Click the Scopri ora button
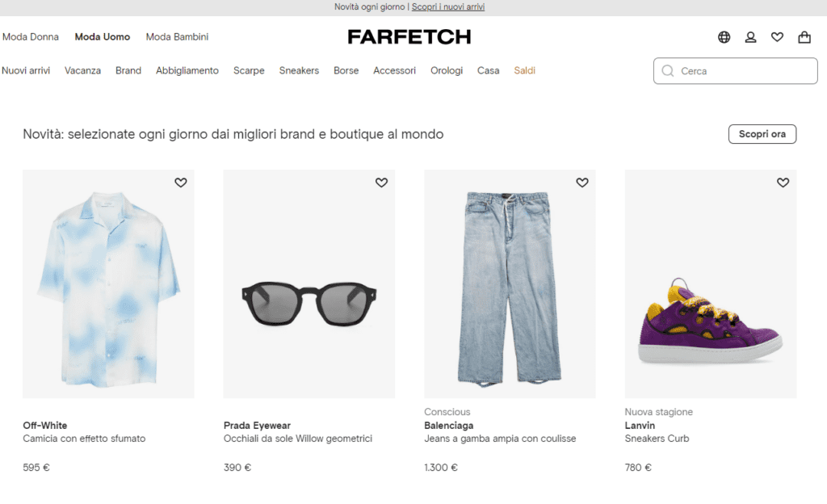The width and height of the screenshot is (827, 504). (762, 134)
